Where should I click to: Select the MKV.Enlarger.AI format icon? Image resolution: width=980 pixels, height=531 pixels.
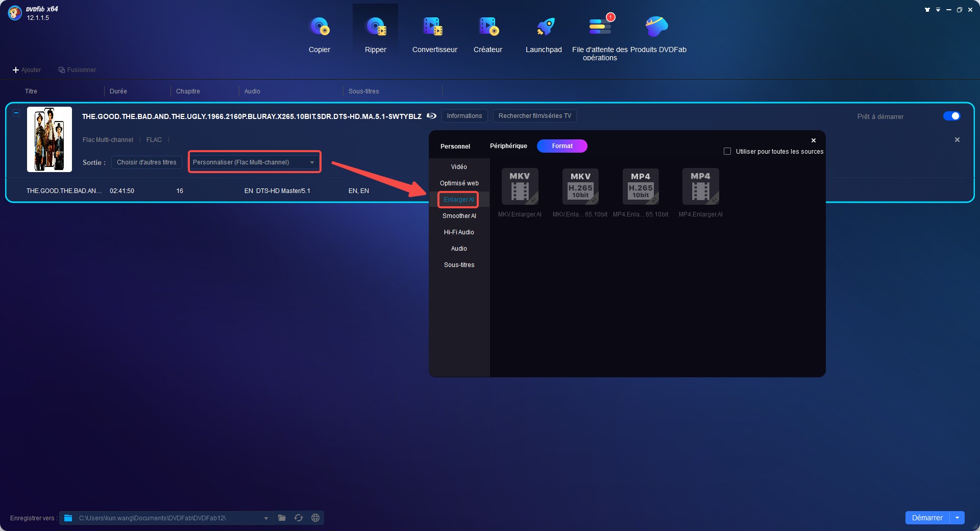520,186
